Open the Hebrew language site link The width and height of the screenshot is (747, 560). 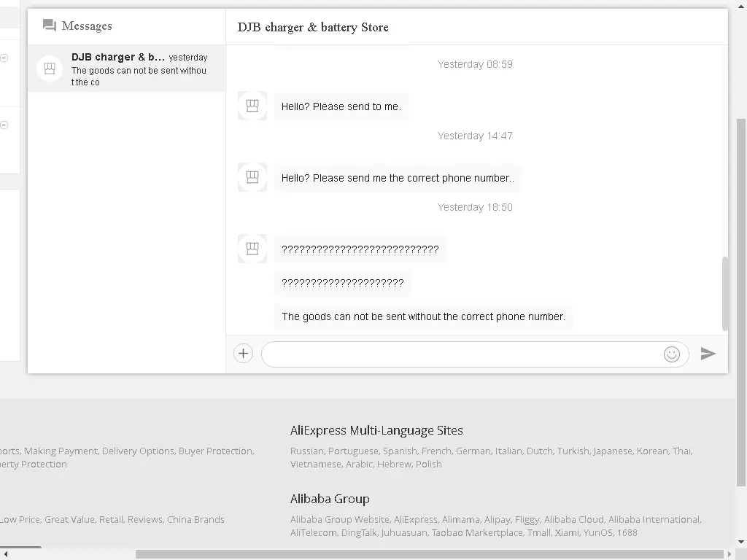click(x=395, y=464)
